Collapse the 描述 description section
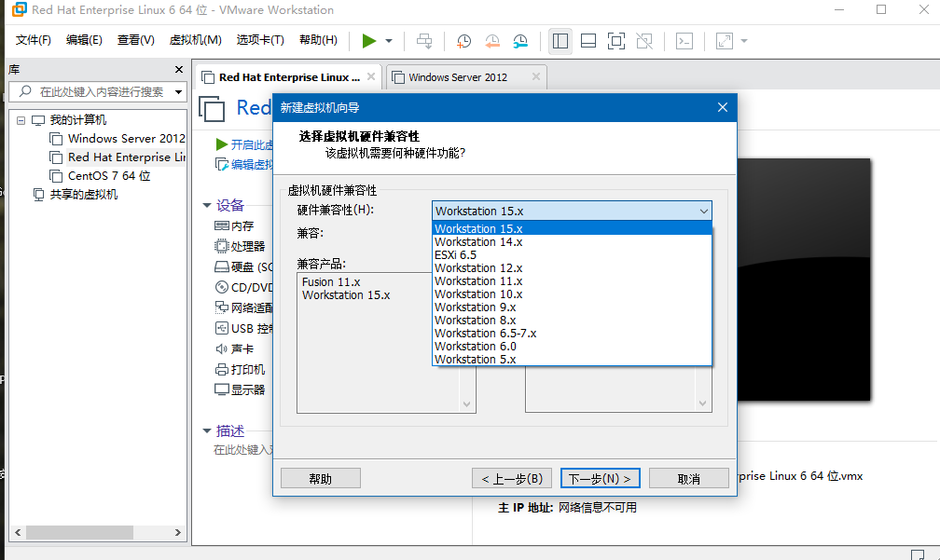This screenshot has width=940, height=560. click(207, 430)
